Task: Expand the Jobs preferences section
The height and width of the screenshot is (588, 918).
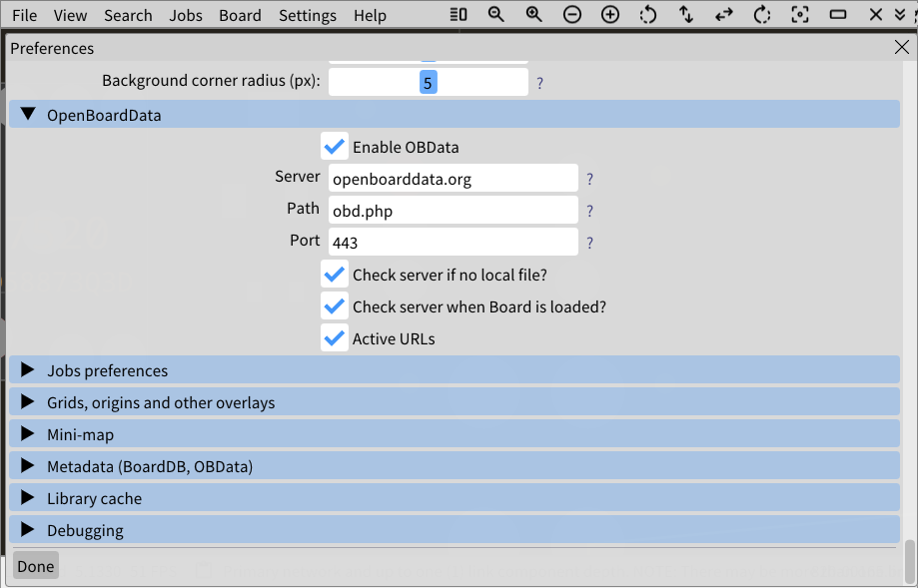Action: (x=28, y=369)
